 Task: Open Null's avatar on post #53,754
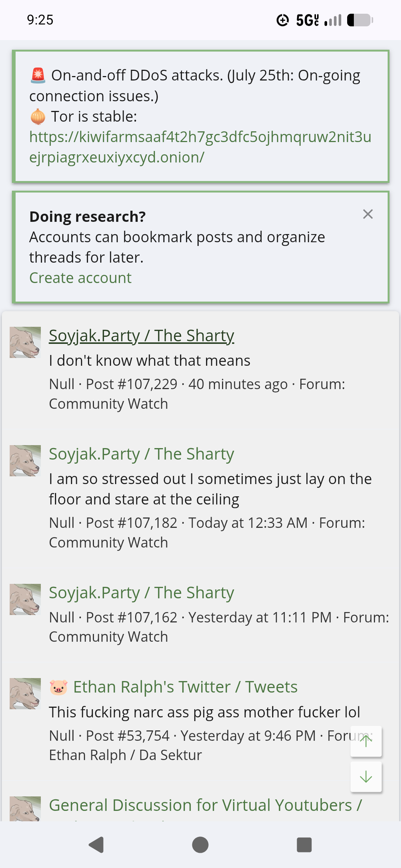point(25,693)
